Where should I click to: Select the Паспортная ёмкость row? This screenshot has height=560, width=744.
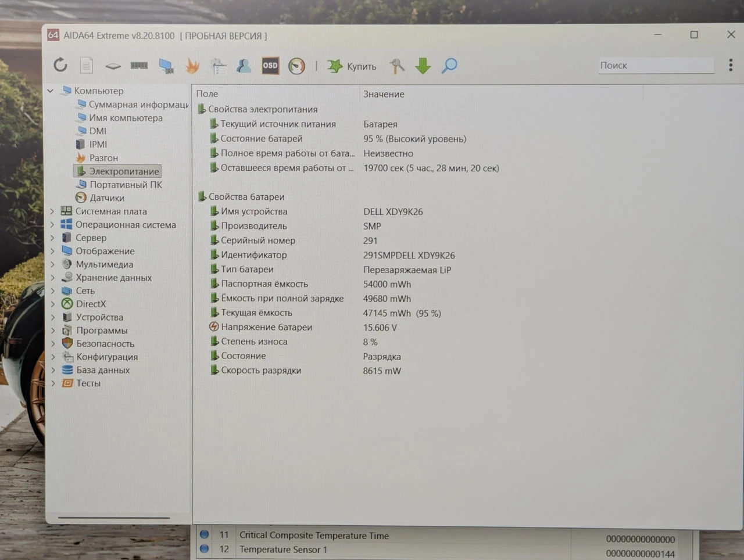pyautogui.click(x=310, y=284)
